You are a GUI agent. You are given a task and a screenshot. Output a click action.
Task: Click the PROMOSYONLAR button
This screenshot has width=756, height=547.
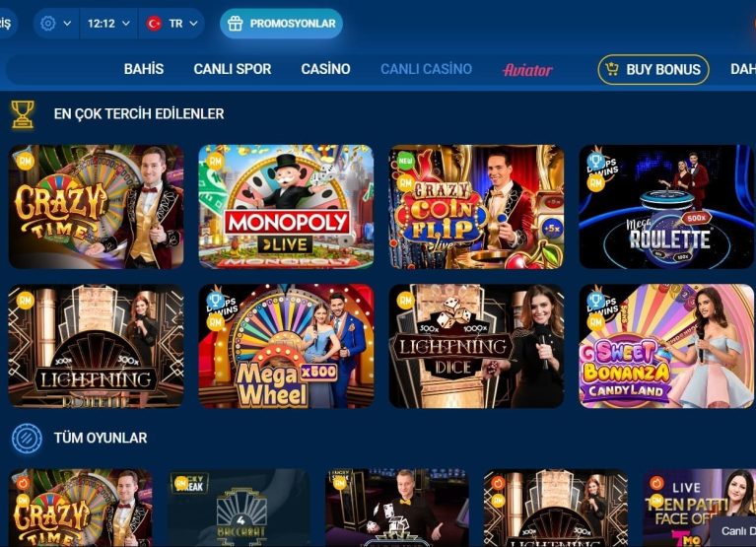pos(281,23)
